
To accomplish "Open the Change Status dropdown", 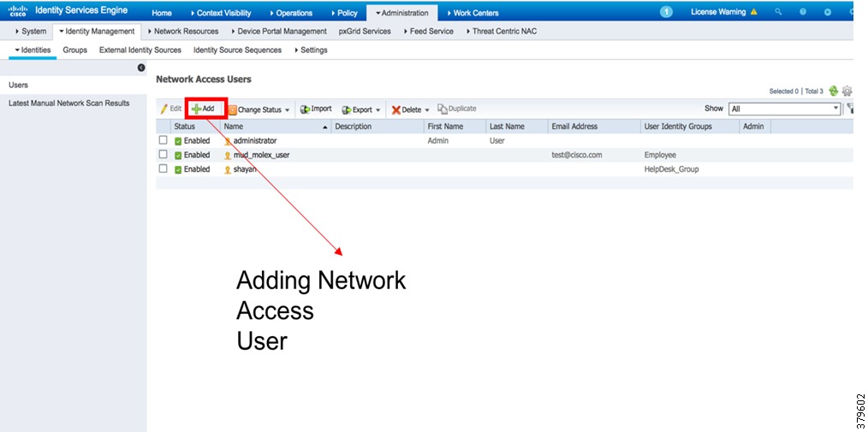I will [259, 109].
